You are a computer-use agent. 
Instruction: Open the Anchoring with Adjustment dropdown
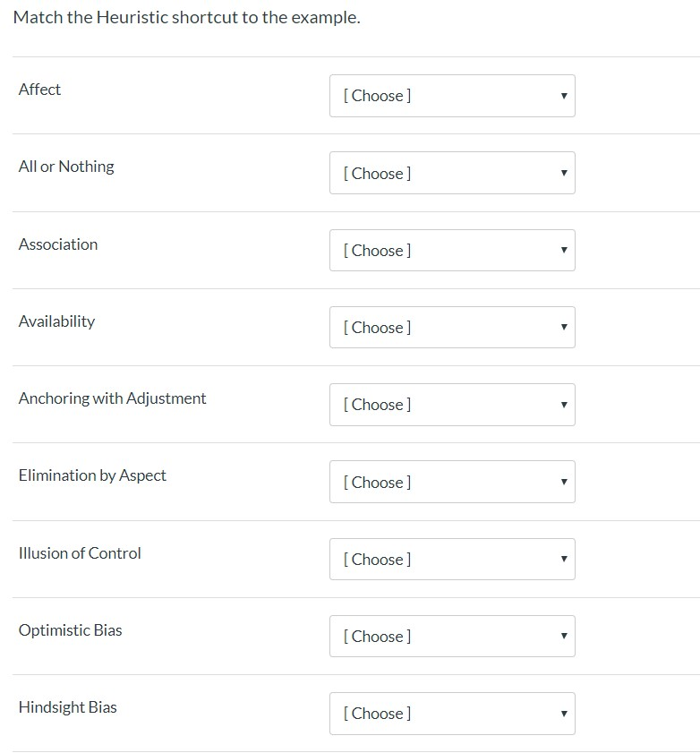tap(452, 405)
